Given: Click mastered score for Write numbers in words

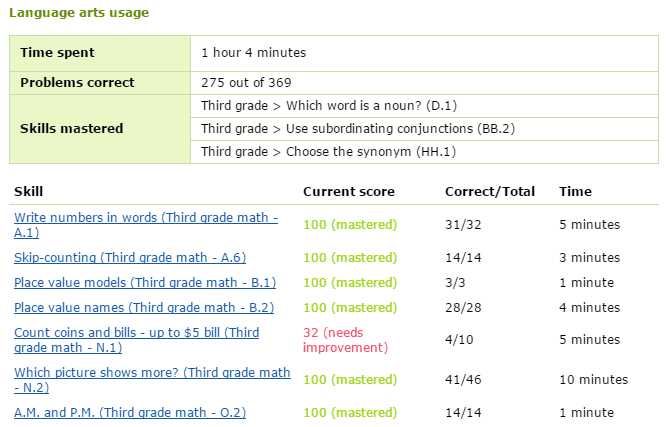Looking at the screenshot, I should pos(350,225).
